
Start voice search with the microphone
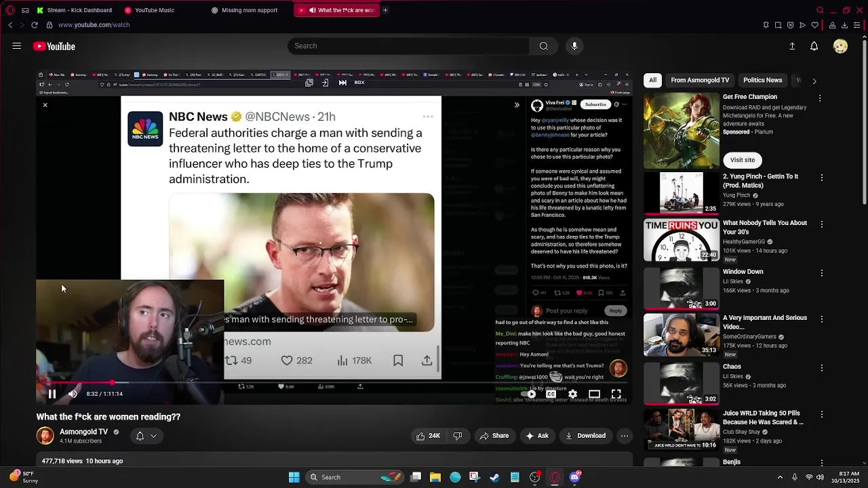point(574,46)
